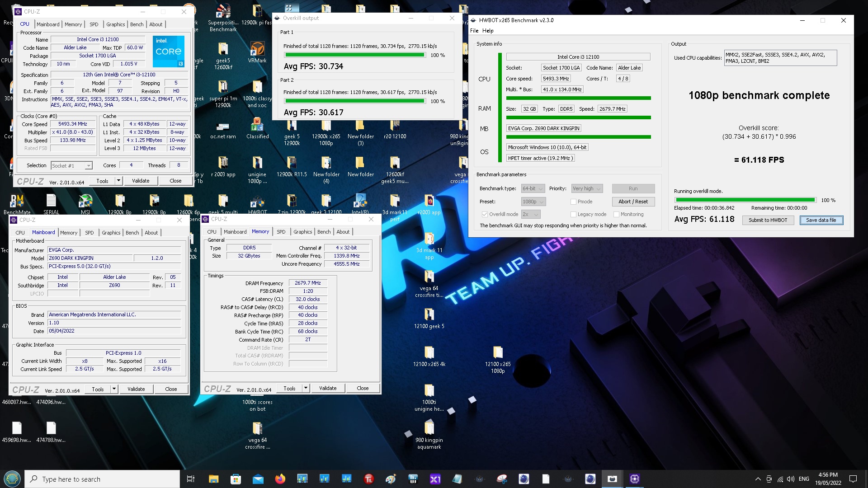Click the Overkill Part 2 progress bar
The height and width of the screenshot is (488, 868).
(x=355, y=101)
